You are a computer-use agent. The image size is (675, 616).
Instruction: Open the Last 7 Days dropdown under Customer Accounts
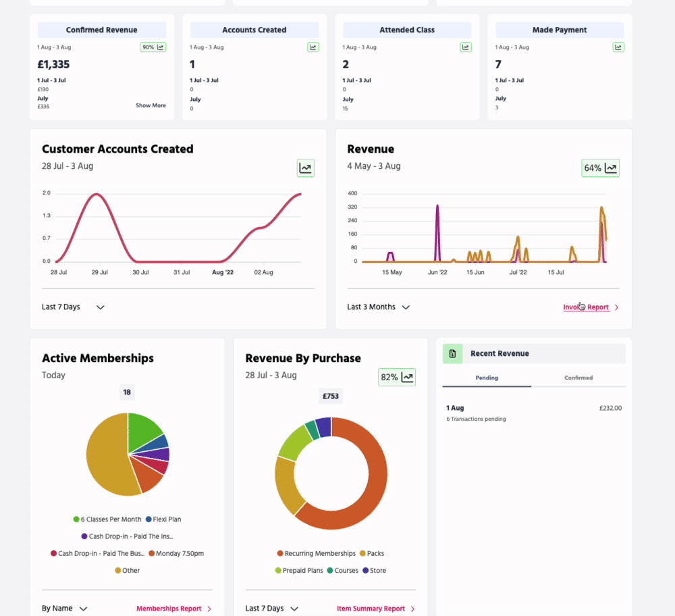point(73,307)
